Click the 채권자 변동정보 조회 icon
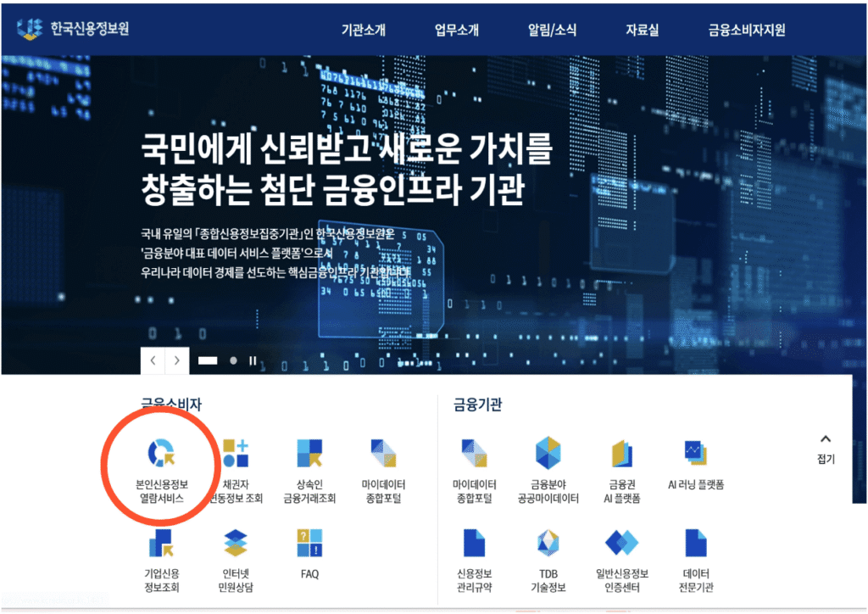This screenshot has width=868, height=614. tap(235, 454)
